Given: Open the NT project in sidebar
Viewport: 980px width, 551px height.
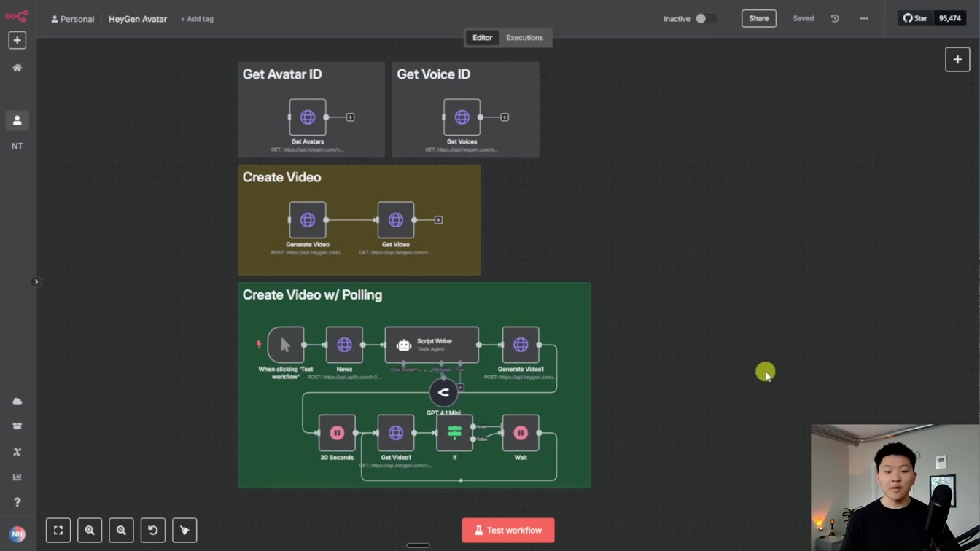Looking at the screenshot, I should pyautogui.click(x=17, y=146).
